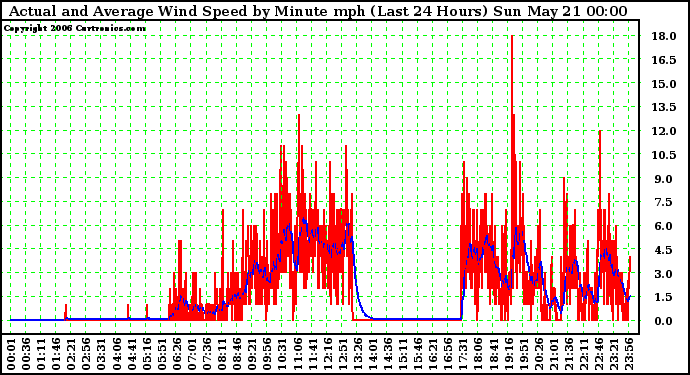690x375 pixels.
Task: Click the 23:56 time axis label
Action: point(629,354)
